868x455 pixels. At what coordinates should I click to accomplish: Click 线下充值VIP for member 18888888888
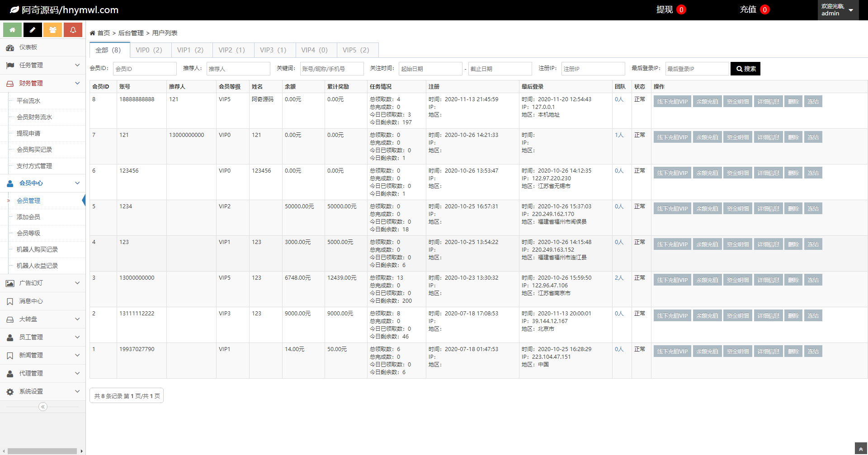(672, 101)
